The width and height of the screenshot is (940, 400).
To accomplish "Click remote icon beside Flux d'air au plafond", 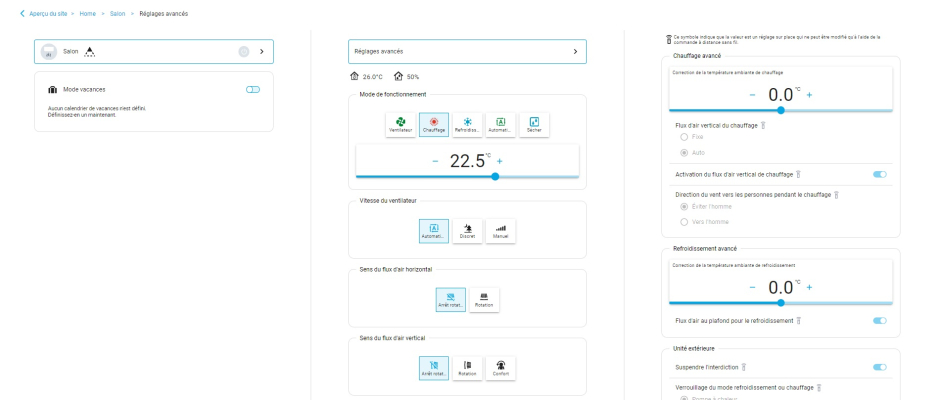I will point(799,321).
